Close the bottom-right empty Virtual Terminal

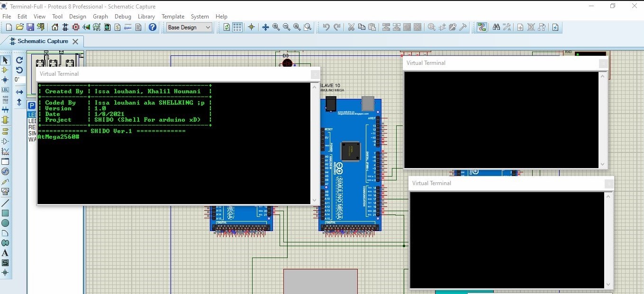coord(609,184)
